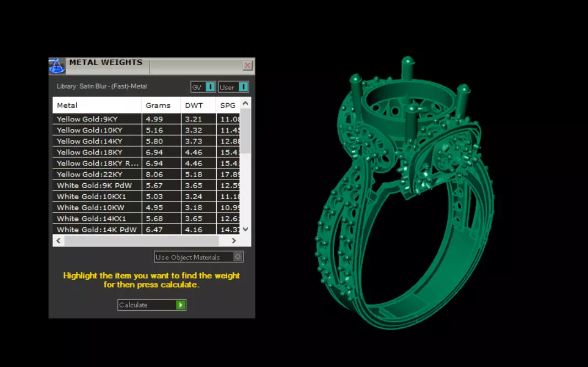
Task: Click the 6.47 grams value
Action: click(154, 229)
